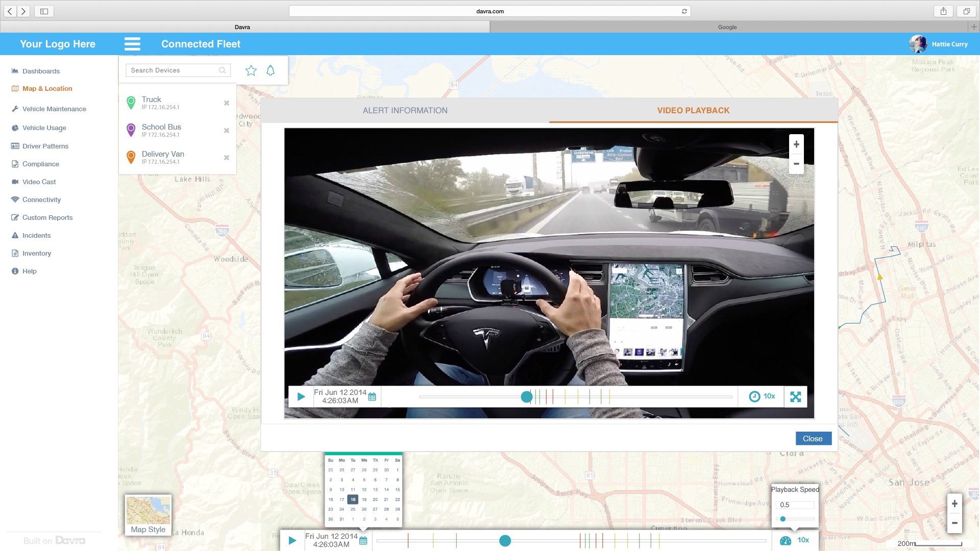980x551 pixels.
Task: Select day 25 in the calendar's fifth row
Action: [x=353, y=509]
